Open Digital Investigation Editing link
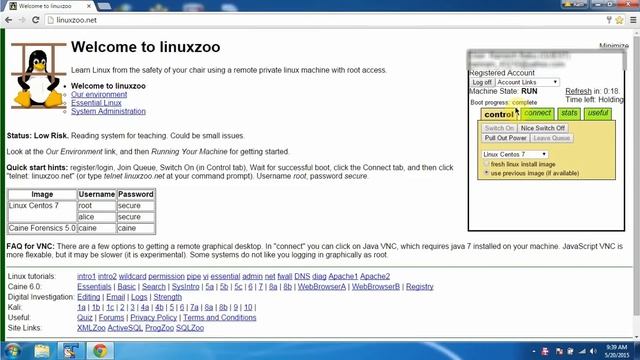 [x=88, y=297]
